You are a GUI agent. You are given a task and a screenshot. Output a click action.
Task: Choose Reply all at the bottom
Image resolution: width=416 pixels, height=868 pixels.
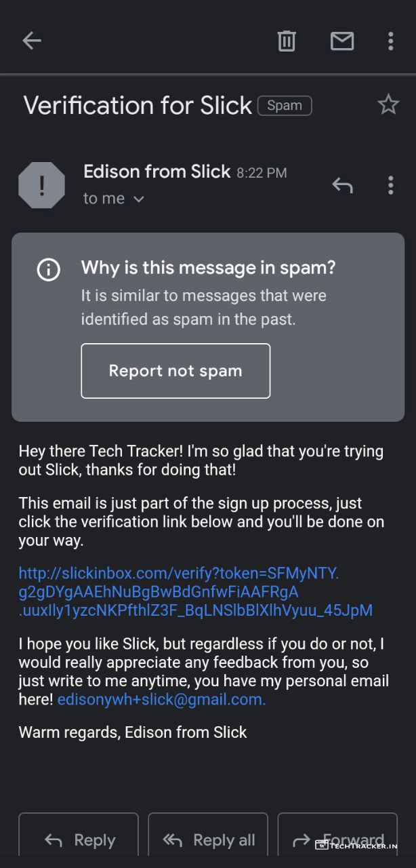point(209,840)
